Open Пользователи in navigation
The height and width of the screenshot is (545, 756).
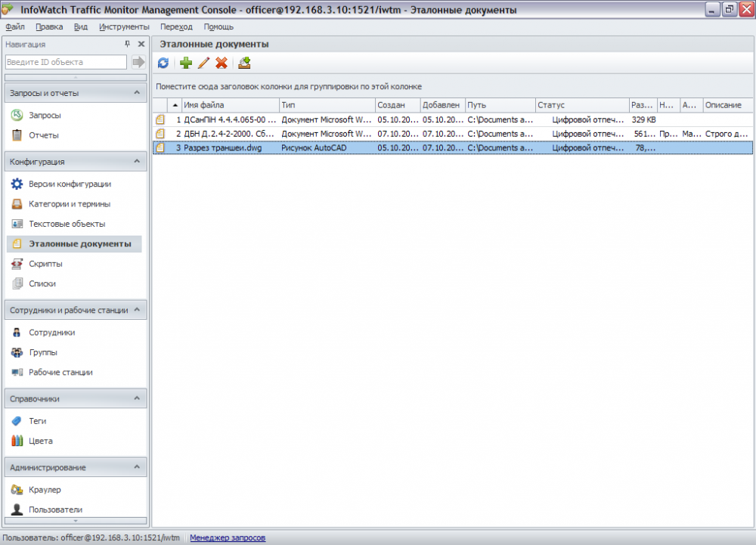pos(55,509)
